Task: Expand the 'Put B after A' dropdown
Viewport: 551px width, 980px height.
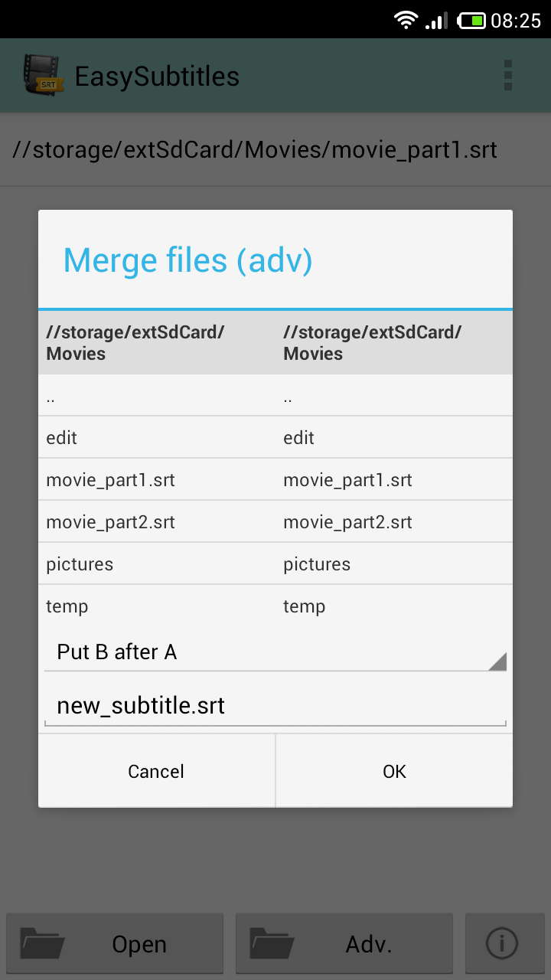Action: click(x=275, y=652)
